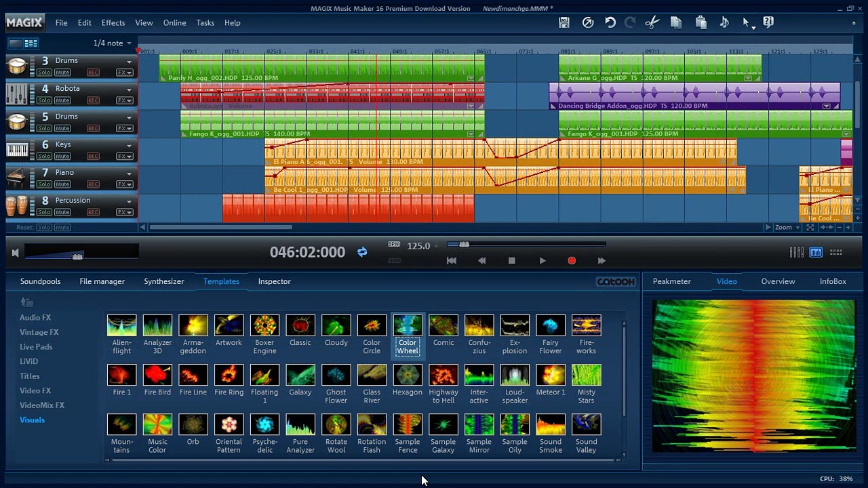This screenshot has width=868, height=488.
Task: Click the fit-to-window zoom icon below the timeline
Action: (810, 228)
